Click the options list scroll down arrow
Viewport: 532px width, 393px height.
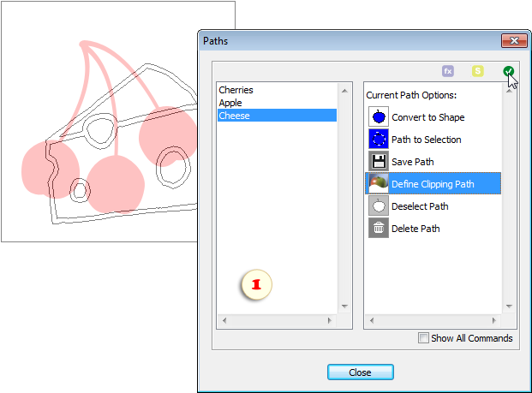[509, 307]
